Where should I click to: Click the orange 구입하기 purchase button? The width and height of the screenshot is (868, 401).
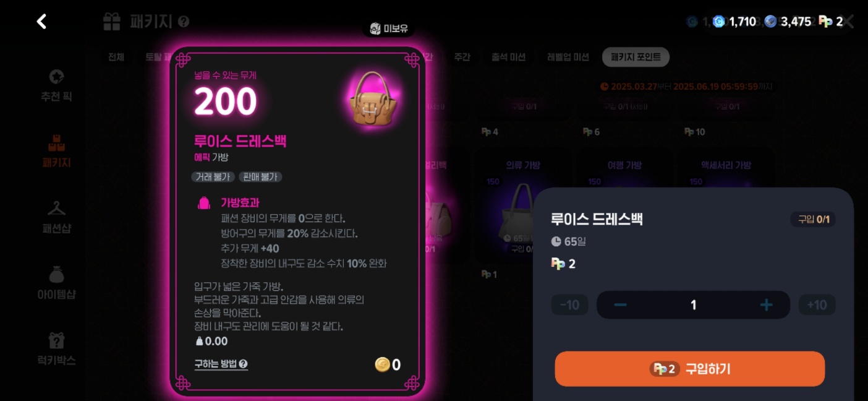pos(690,369)
